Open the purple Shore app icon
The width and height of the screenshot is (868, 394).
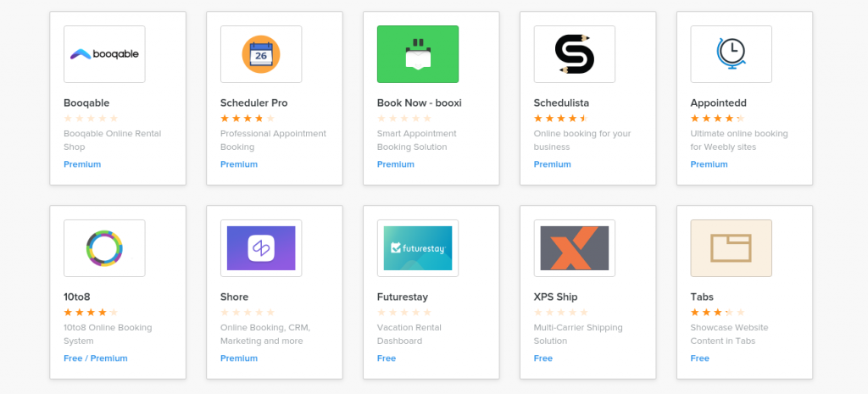pyautogui.click(x=261, y=248)
